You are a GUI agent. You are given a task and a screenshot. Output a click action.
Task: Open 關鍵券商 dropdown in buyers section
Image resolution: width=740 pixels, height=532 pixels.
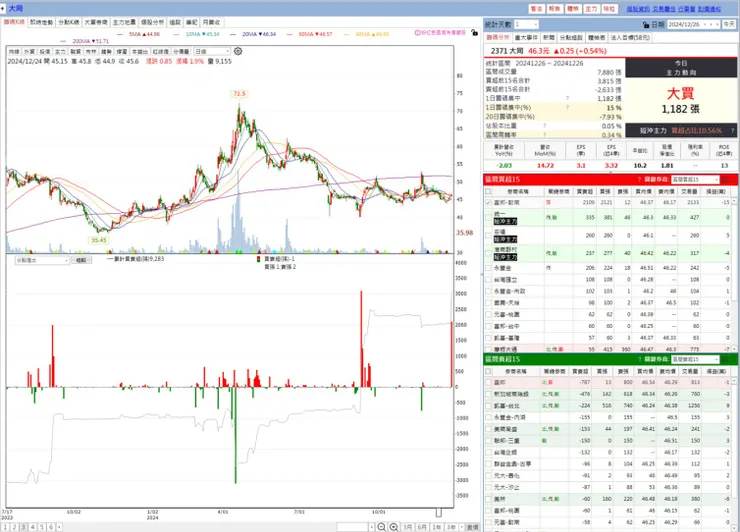(695, 179)
